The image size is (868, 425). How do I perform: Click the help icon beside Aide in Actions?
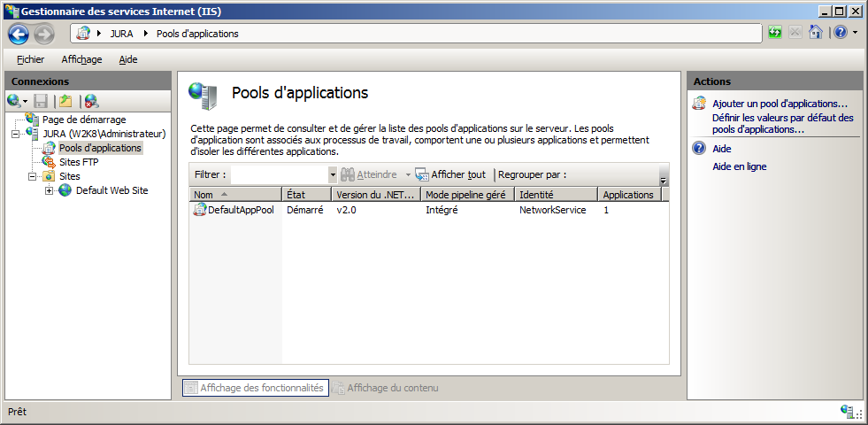tap(699, 149)
